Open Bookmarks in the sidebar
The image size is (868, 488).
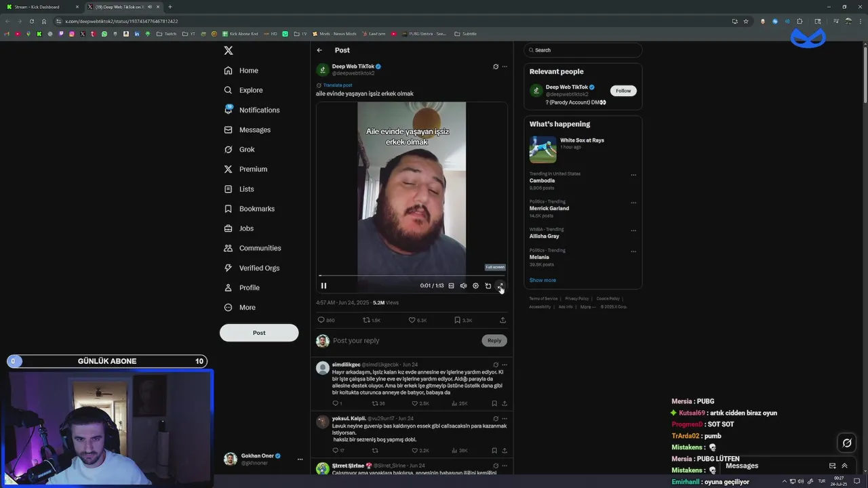pyautogui.click(x=249, y=209)
